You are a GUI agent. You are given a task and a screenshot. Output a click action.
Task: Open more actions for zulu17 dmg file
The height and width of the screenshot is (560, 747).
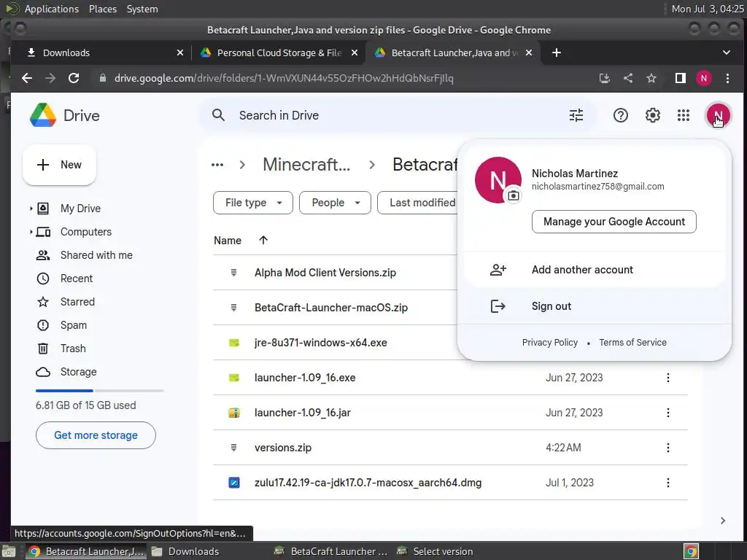coord(668,483)
